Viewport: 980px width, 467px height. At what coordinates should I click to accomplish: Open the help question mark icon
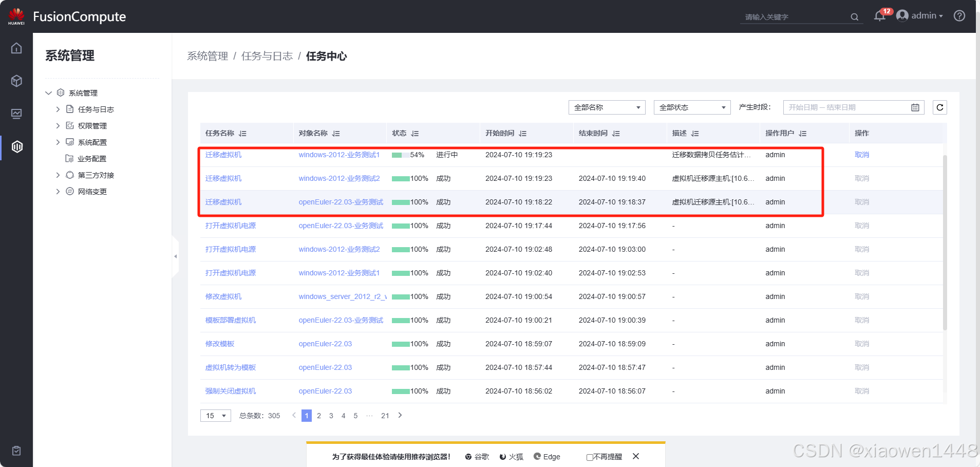pyautogui.click(x=959, y=15)
